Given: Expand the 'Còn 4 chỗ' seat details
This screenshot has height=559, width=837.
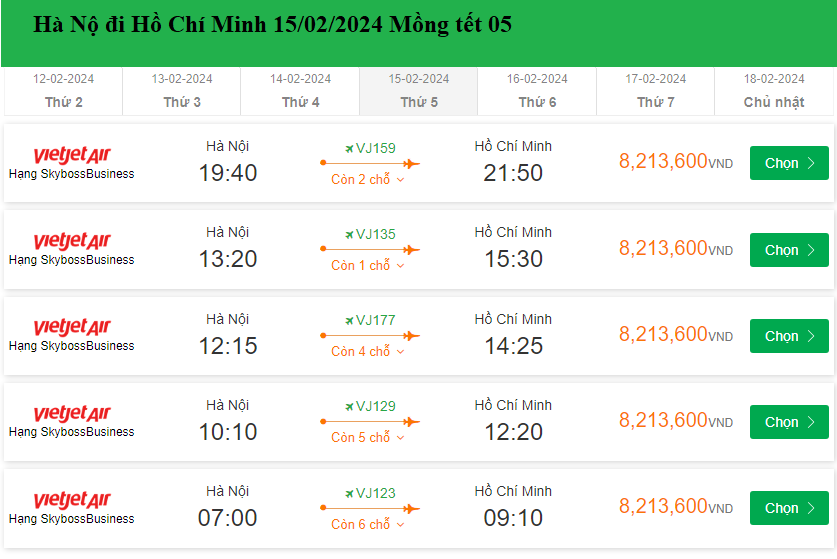Looking at the screenshot, I should 367,352.
